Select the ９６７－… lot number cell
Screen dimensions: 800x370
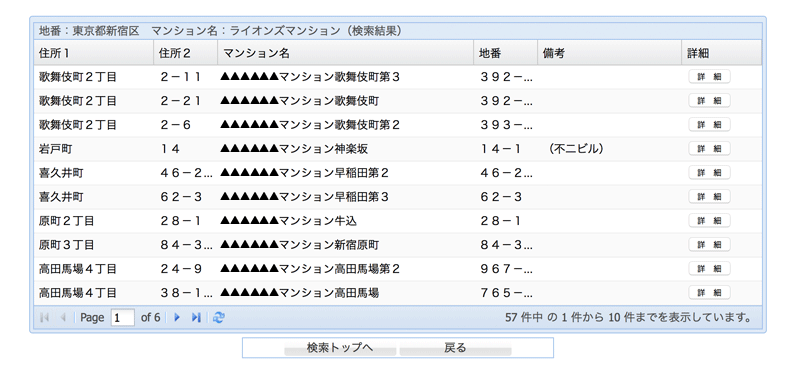coord(506,269)
